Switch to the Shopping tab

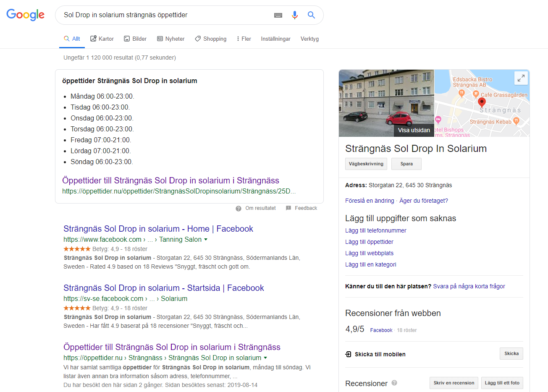[210, 39]
